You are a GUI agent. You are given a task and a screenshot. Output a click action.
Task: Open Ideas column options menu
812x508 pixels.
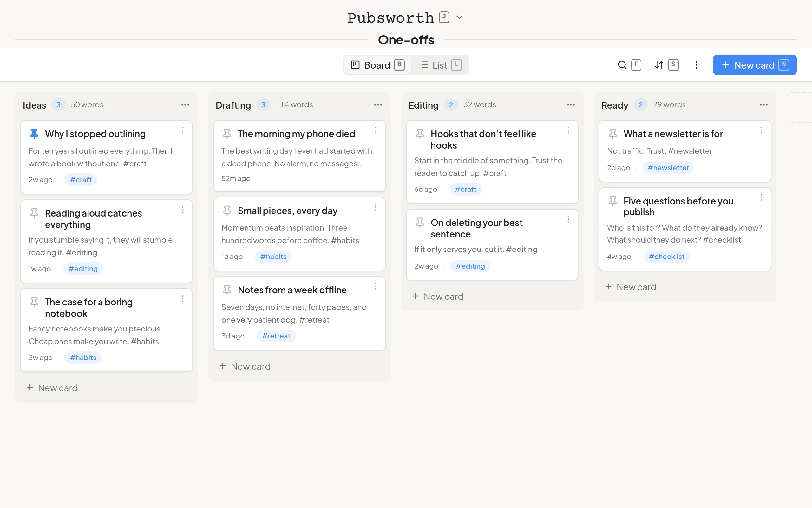click(185, 105)
